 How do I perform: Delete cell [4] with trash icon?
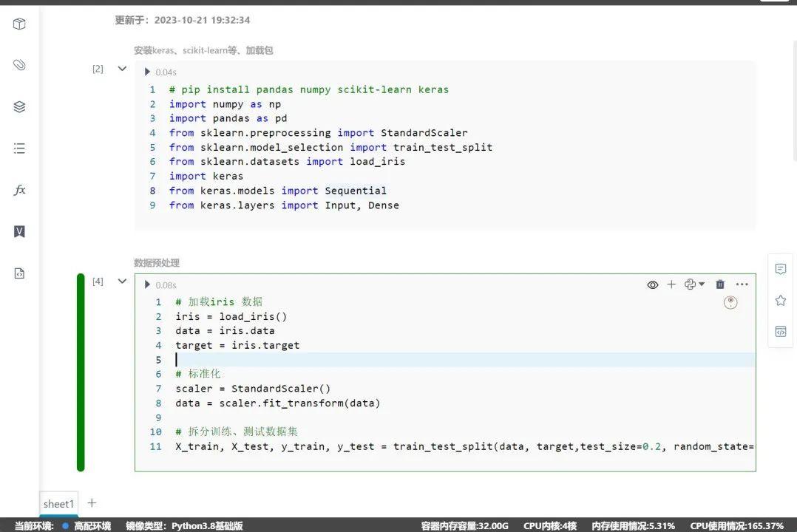[720, 284]
